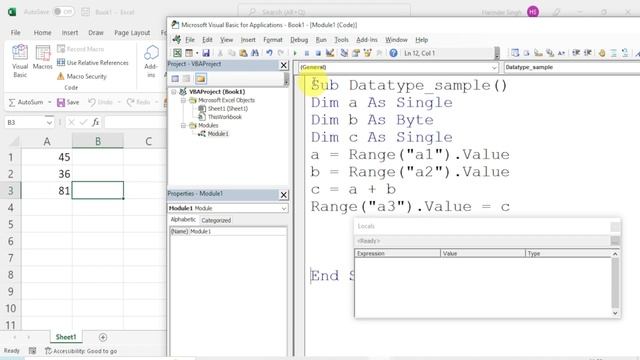Click Insert UserForm icon in VBA toolbar

[189, 53]
